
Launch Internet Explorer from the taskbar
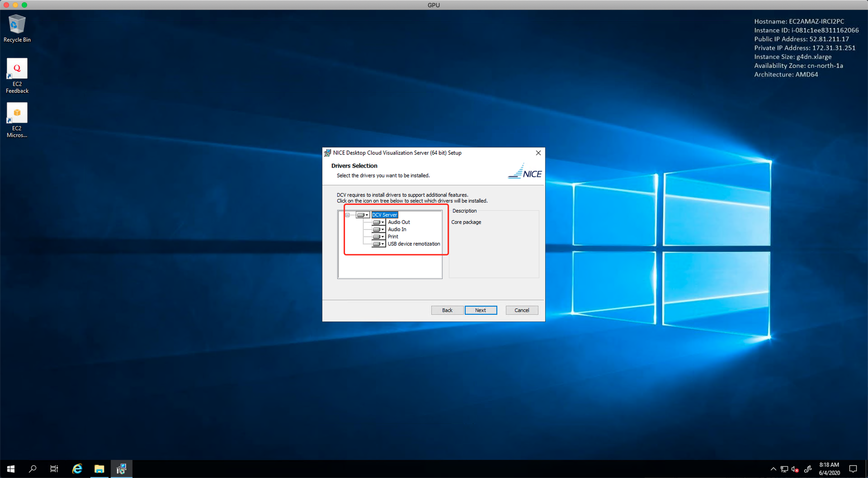click(x=77, y=469)
